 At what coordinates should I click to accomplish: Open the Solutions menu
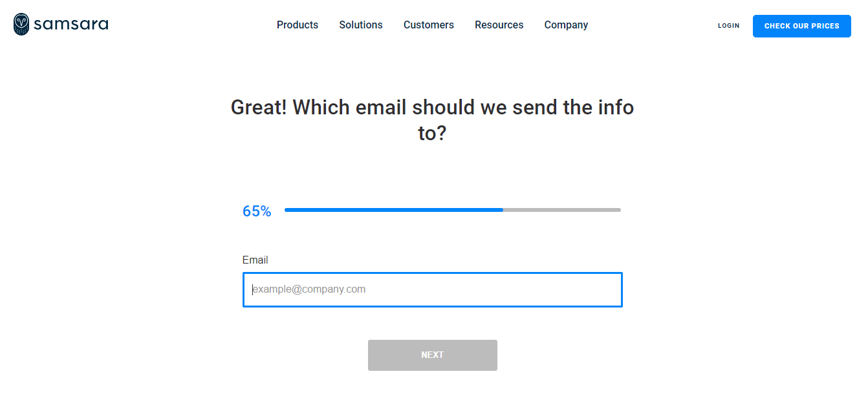[361, 25]
